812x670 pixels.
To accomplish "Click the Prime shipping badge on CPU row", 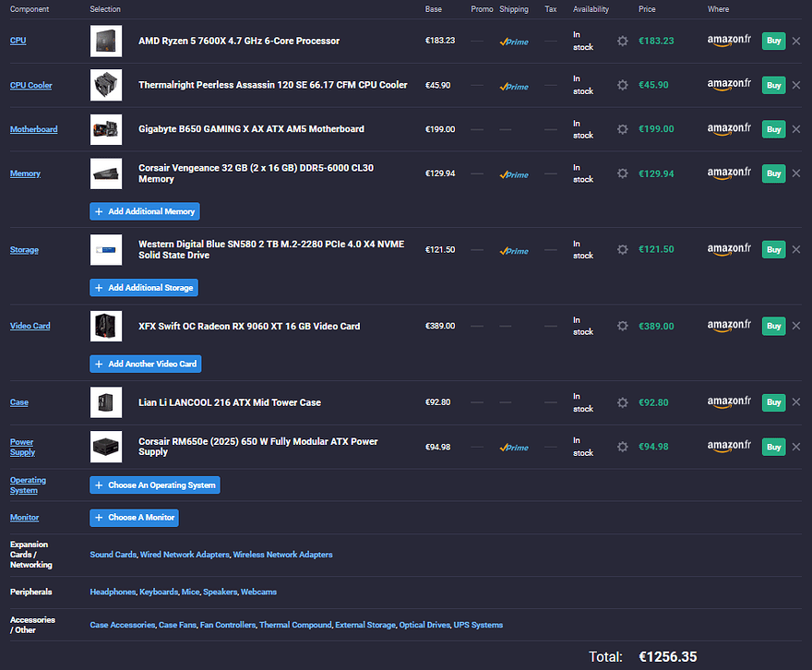I will 514,42.
